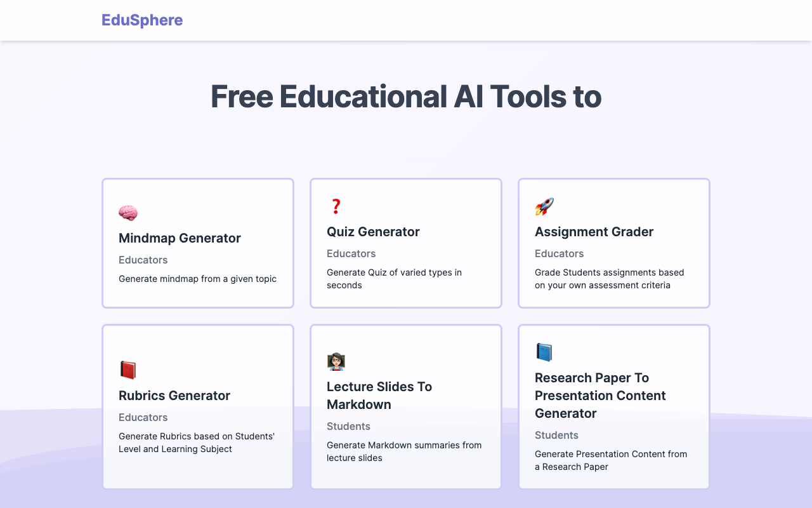812x508 pixels.
Task: Click the blue book Research Paper icon
Action: pos(544,352)
